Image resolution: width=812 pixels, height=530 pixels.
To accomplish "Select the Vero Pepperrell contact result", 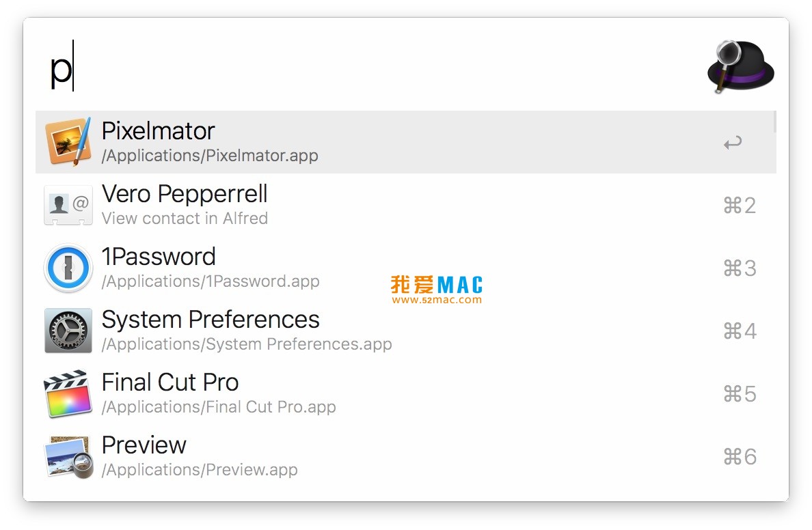I will pyautogui.click(x=185, y=194).
